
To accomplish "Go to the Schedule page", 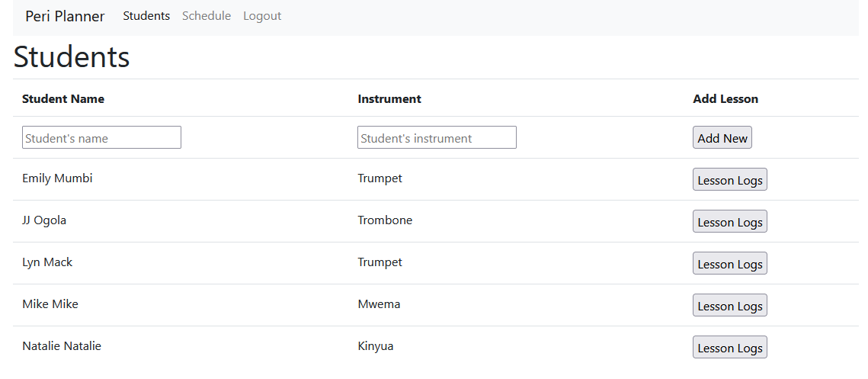I will (207, 16).
